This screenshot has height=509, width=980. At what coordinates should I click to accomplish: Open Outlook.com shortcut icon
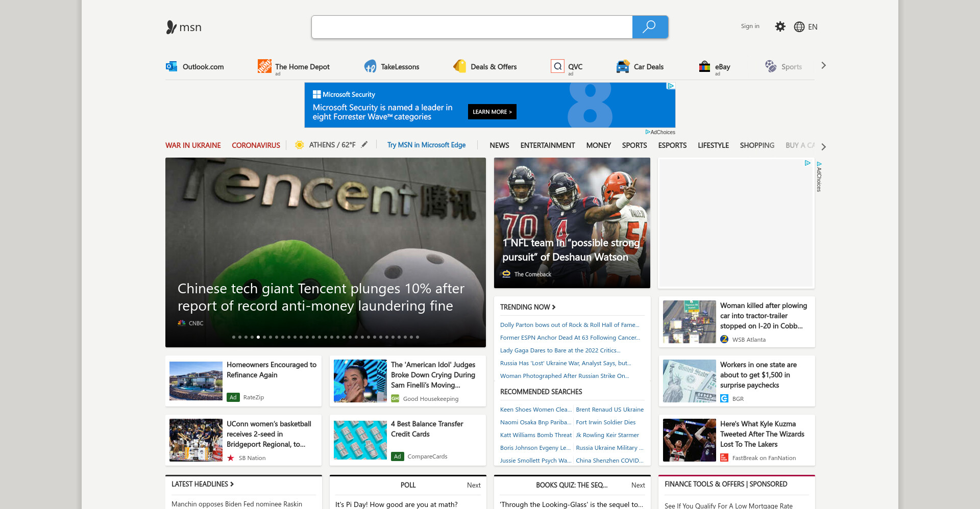tap(171, 66)
